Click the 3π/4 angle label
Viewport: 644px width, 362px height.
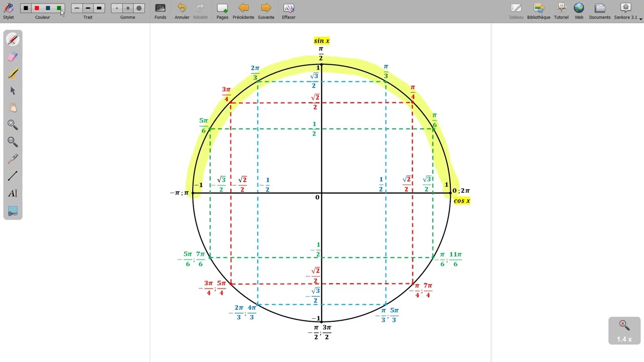click(226, 94)
